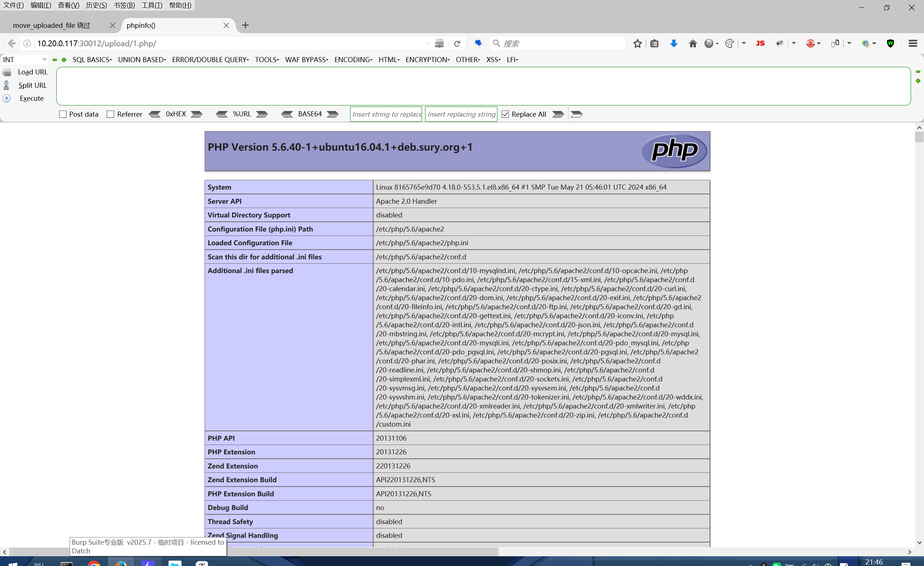Open the downloads arrow icon
924x566 pixels.
point(674,44)
